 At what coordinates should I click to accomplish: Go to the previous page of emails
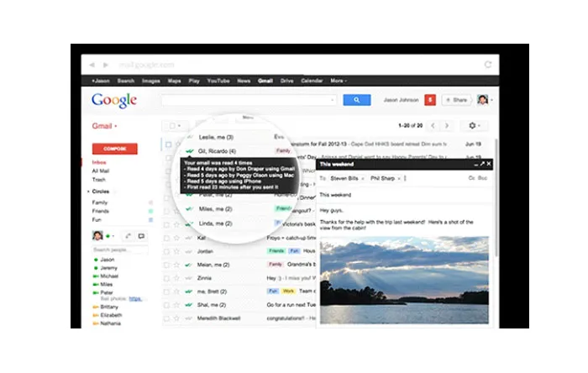[433, 125]
